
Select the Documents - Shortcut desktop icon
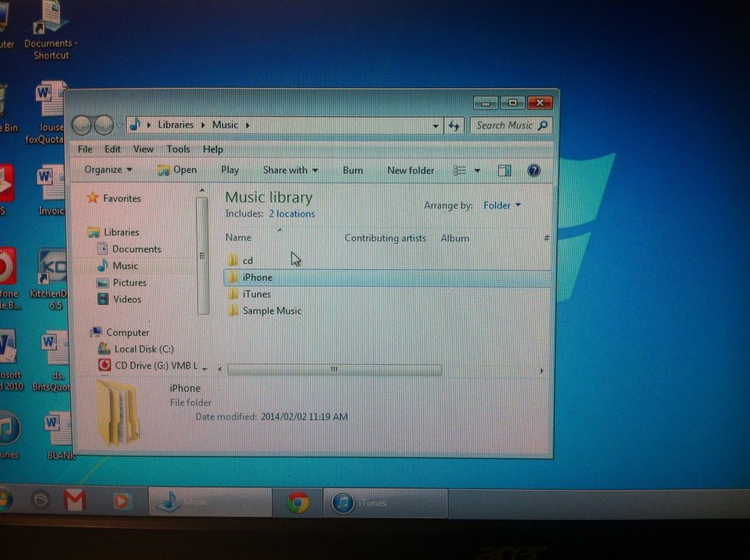[51, 30]
